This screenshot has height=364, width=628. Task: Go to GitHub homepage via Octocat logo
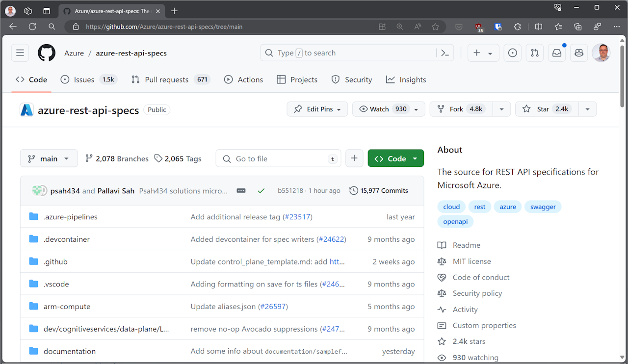point(47,53)
